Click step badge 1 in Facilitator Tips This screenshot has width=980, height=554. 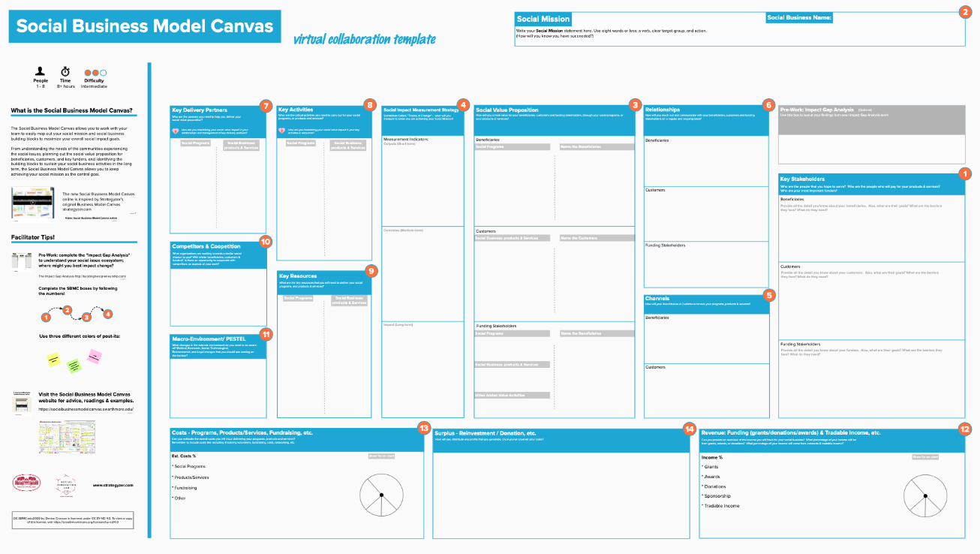point(46,318)
